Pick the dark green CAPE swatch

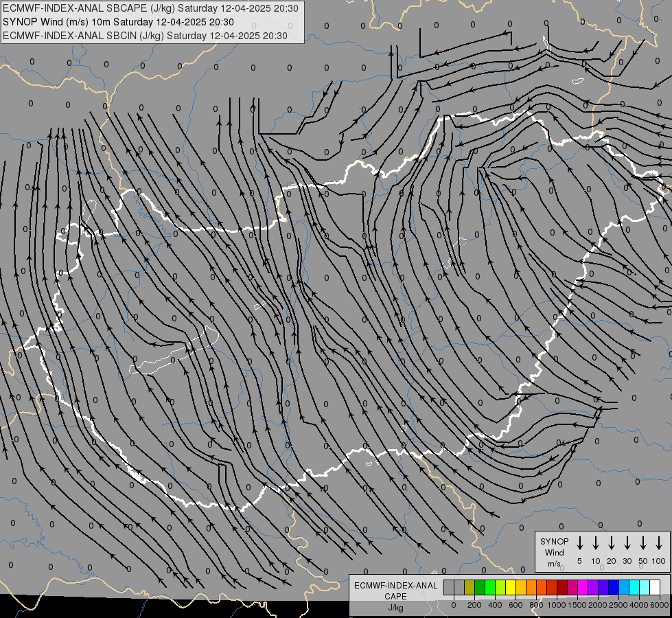point(480,587)
